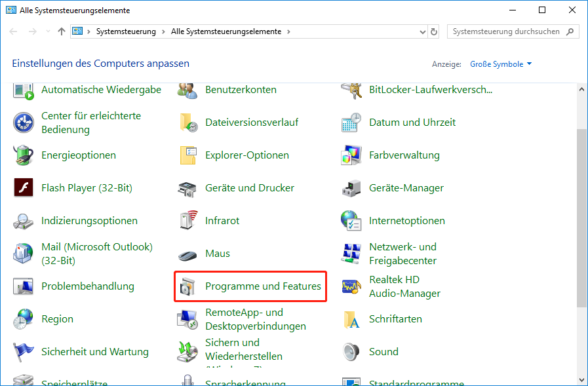Open the Sicherheit und Wartung flag icon
This screenshot has width=588, height=386.
(23, 352)
